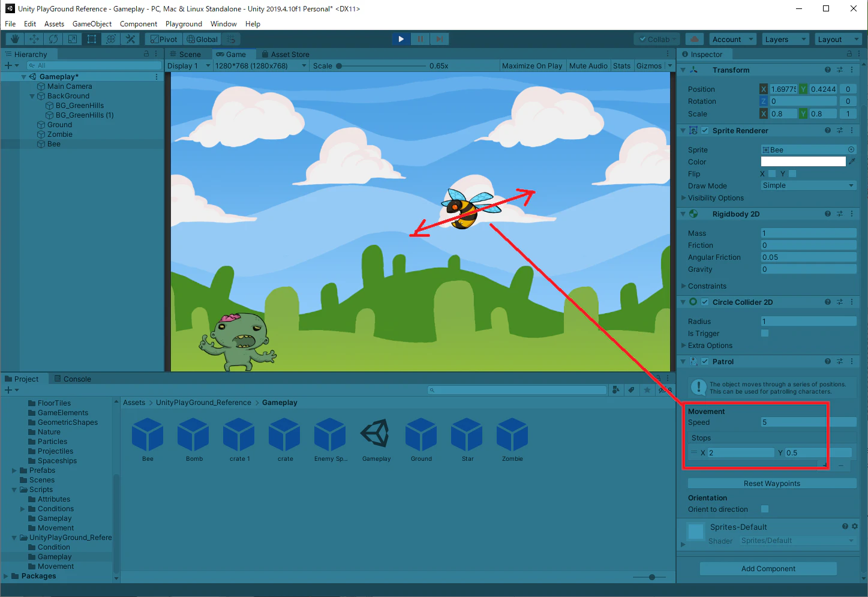Select the Transform tool
The height and width of the screenshot is (597, 868).
[111, 39]
